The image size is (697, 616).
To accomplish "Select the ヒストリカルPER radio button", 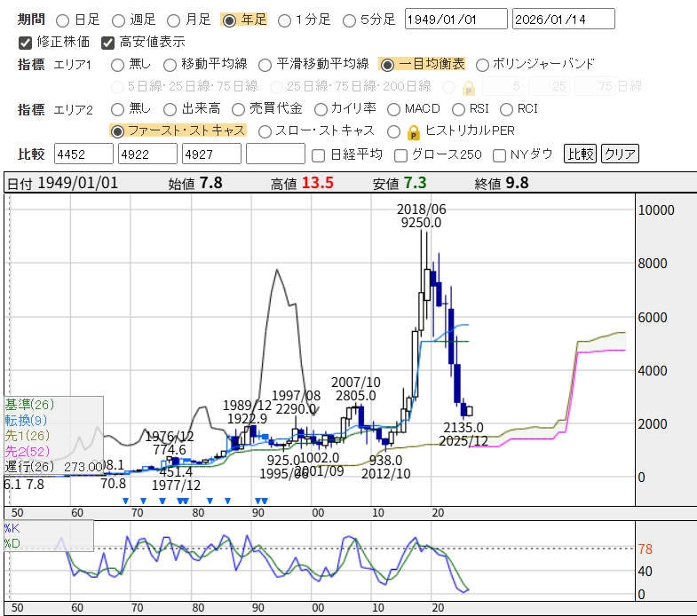I will click(x=394, y=131).
